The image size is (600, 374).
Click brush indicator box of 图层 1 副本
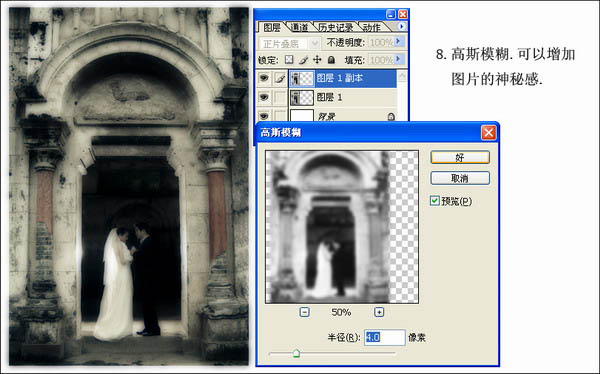(x=280, y=78)
